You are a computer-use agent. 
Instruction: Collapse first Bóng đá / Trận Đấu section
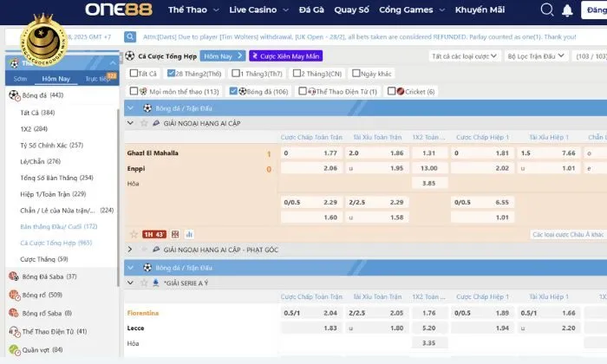(x=130, y=108)
